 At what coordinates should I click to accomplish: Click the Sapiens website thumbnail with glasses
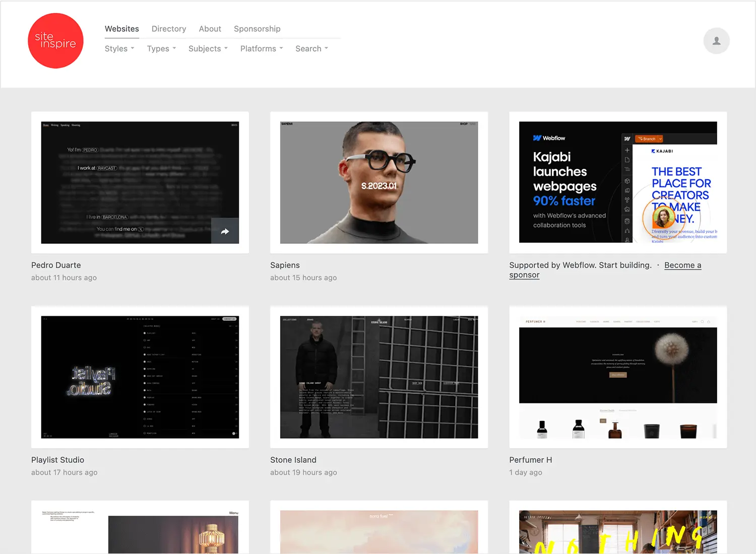(379, 182)
